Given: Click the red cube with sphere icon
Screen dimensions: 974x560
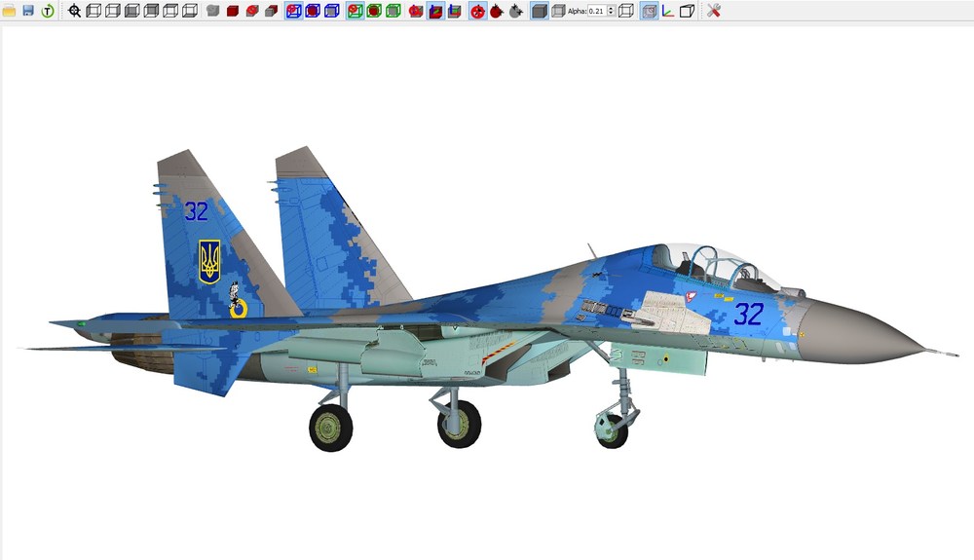Looking at the screenshot, I should (251, 11).
